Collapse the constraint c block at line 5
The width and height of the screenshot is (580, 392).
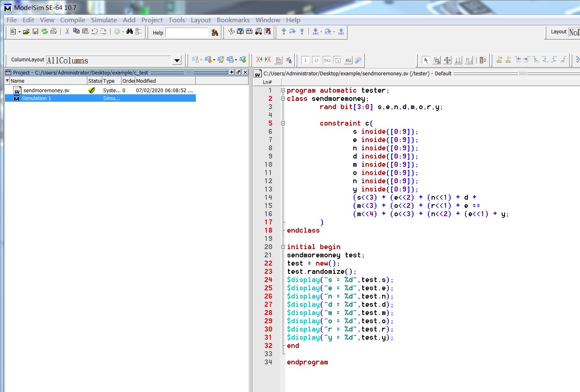283,123
